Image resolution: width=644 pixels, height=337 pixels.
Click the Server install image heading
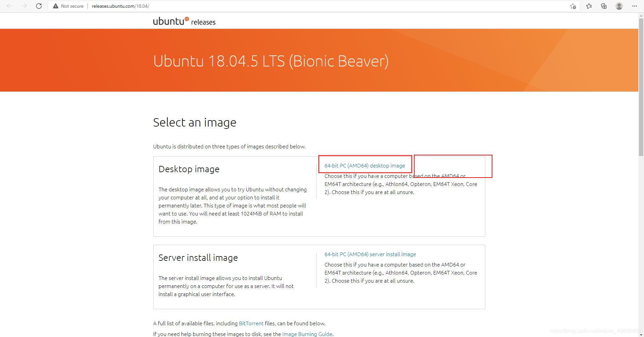pyautogui.click(x=198, y=257)
